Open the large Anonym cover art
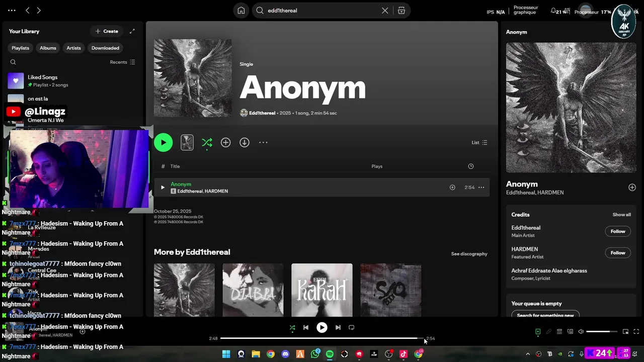Viewport: 644px width, 362px height. (x=193, y=78)
